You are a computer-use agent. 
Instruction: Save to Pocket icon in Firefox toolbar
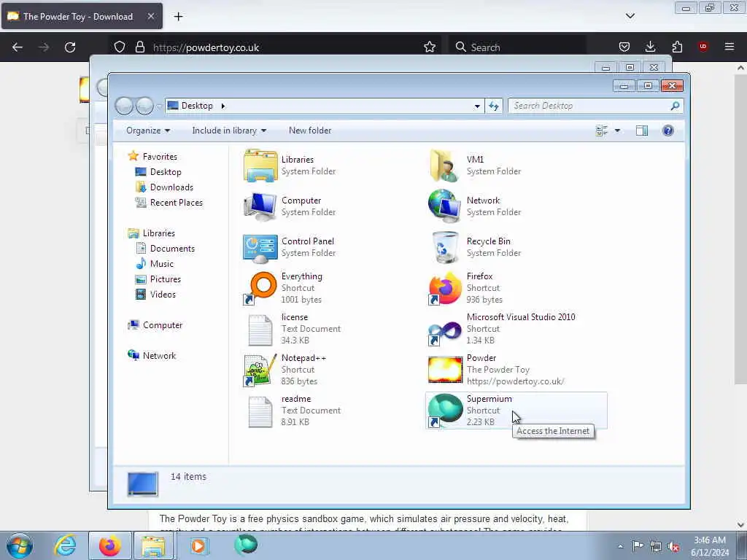point(624,47)
